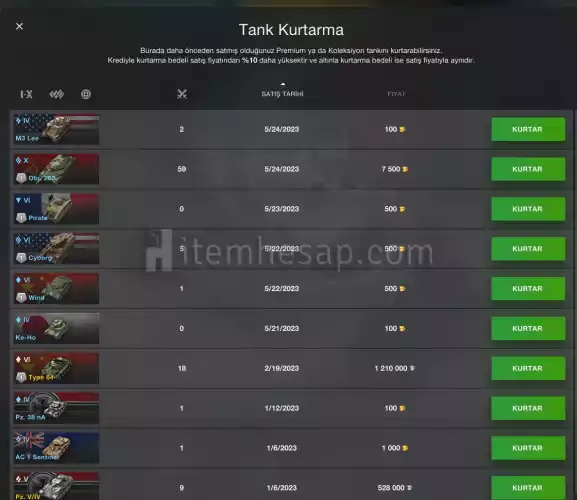Select the M3 Lee tank thumbnail
The image size is (577, 500).
pyautogui.click(x=56, y=129)
